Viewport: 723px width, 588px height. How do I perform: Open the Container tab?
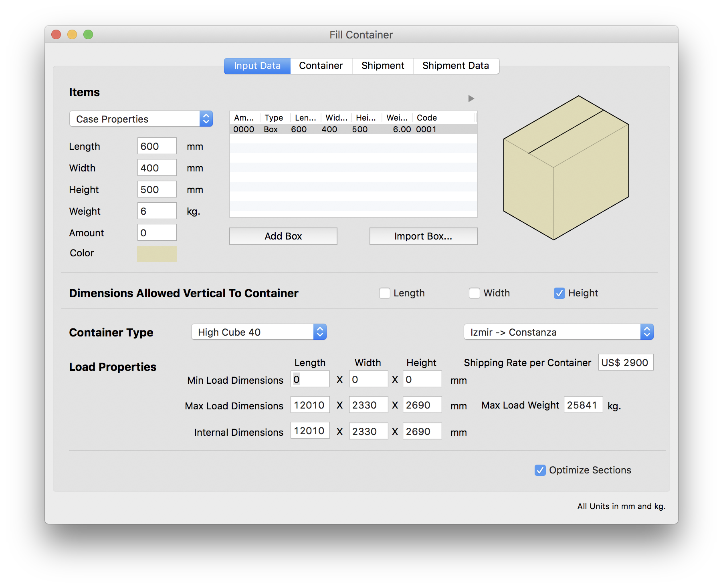point(321,66)
